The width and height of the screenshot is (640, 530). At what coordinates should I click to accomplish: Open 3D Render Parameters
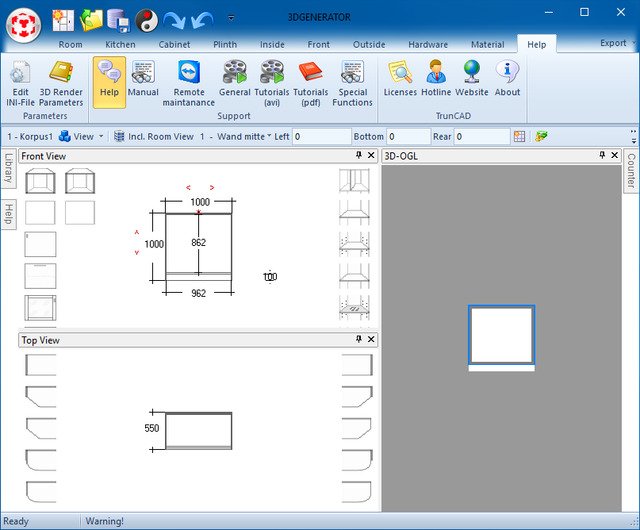click(x=61, y=81)
